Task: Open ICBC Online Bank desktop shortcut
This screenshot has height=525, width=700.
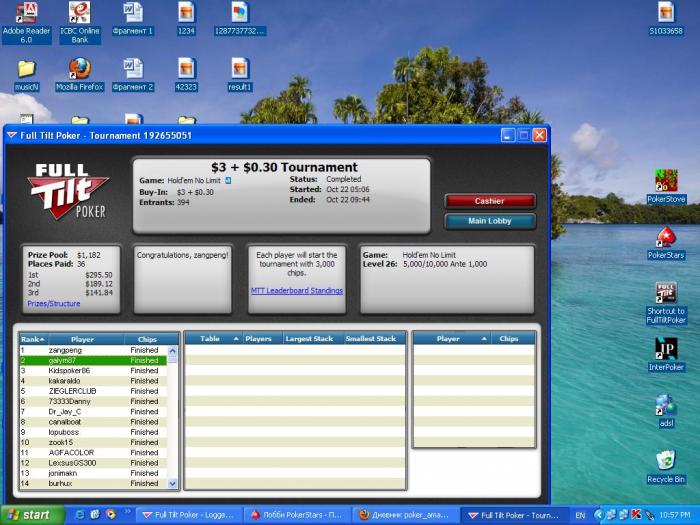Action: click(x=79, y=23)
